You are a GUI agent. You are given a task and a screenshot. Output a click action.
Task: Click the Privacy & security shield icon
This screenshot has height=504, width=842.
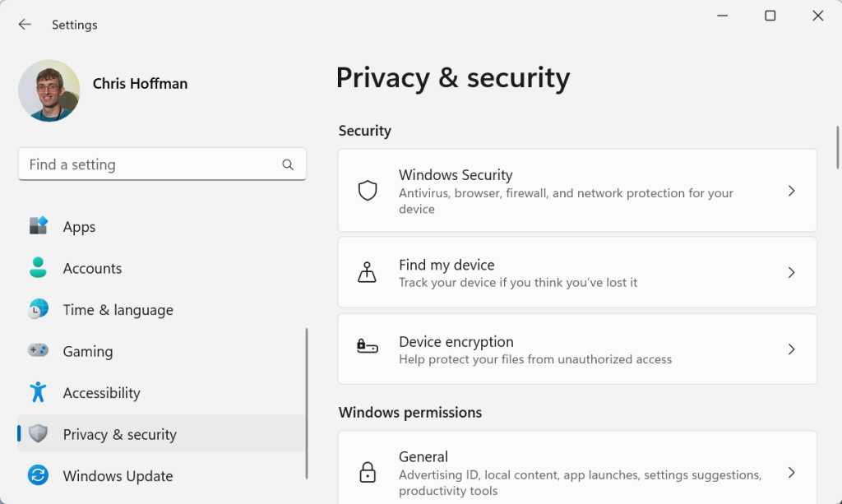38,434
